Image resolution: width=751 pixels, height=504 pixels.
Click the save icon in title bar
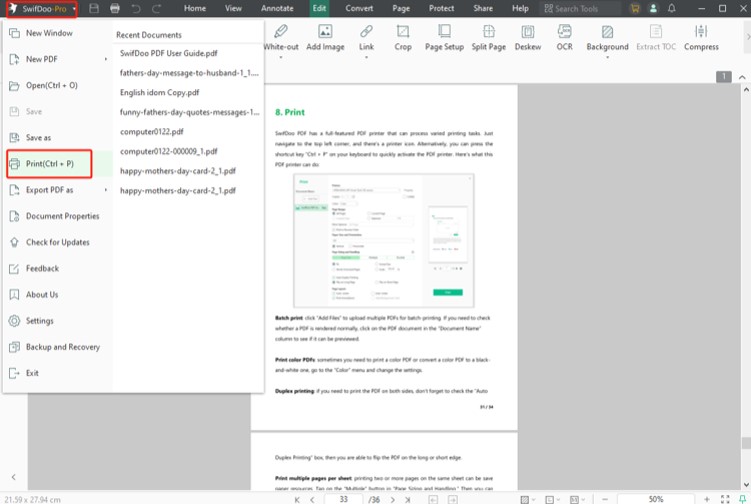pyautogui.click(x=94, y=8)
